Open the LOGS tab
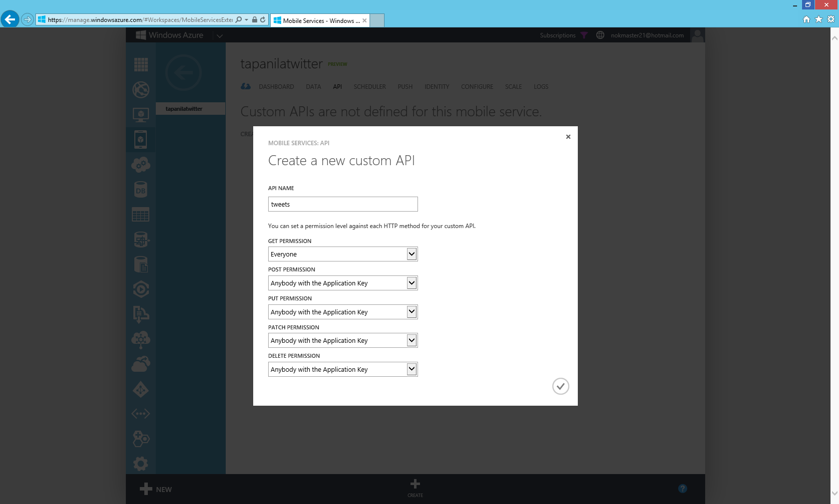This screenshot has width=839, height=504. pyautogui.click(x=541, y=87)
